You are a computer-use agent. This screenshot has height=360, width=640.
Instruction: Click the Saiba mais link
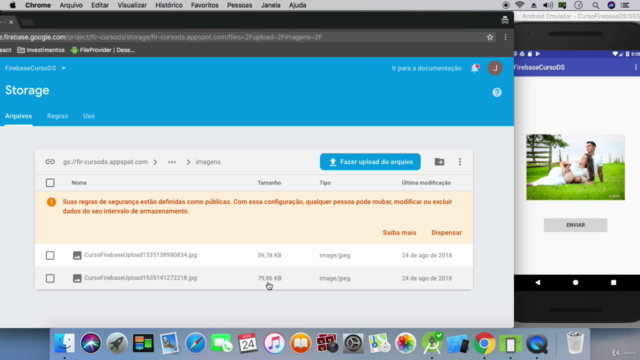pos(399,233)
